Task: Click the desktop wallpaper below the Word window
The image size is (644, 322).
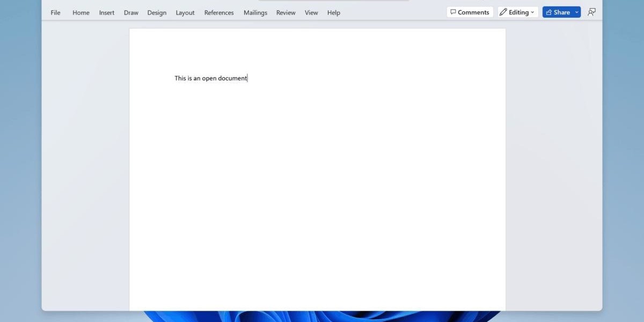Action: point(322,317)
